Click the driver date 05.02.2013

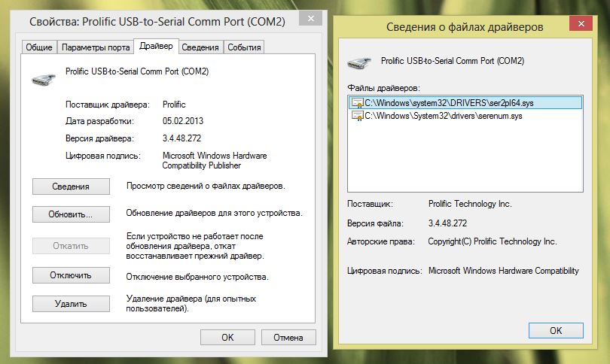pyautogui.click(x=183, y=121)
